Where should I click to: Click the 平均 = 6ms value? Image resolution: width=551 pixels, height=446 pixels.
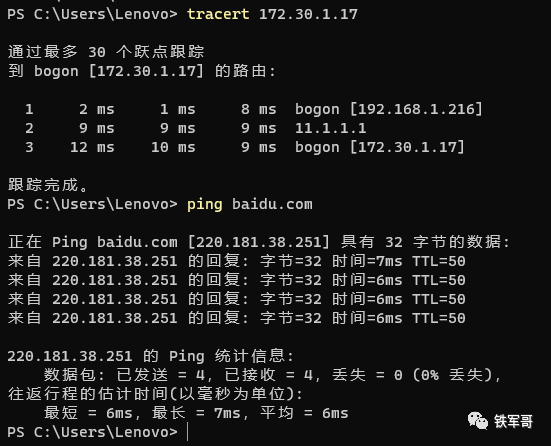(x=304, y=413)
